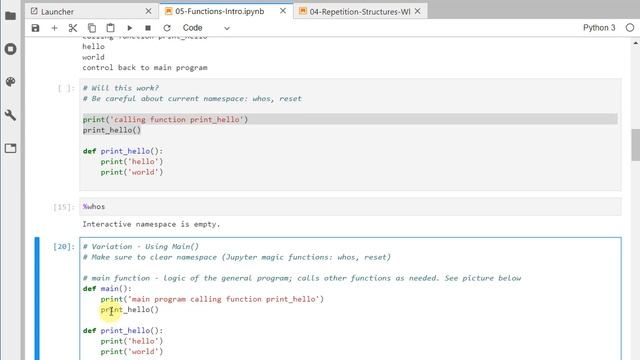The height and width of the screenshot is (360, 640).
Task: Paste cell from clipboard
Action: pyautogui.click(x=110, y=28)
